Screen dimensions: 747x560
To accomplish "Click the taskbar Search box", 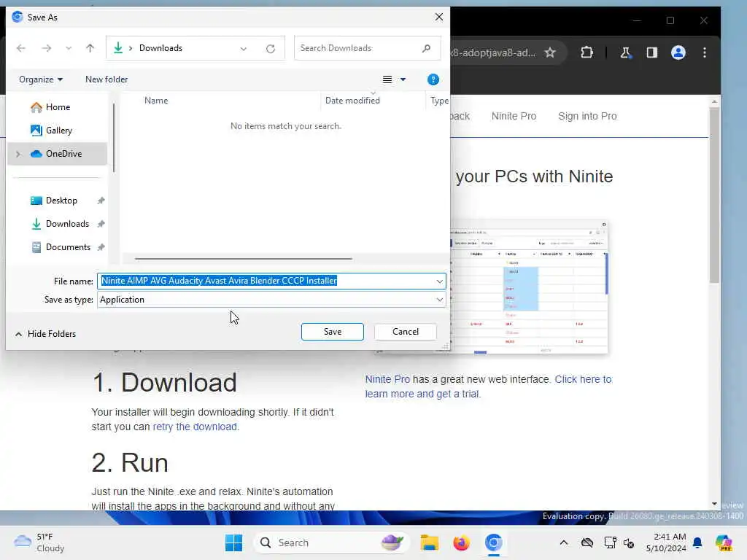I will (x=331, y=542).
